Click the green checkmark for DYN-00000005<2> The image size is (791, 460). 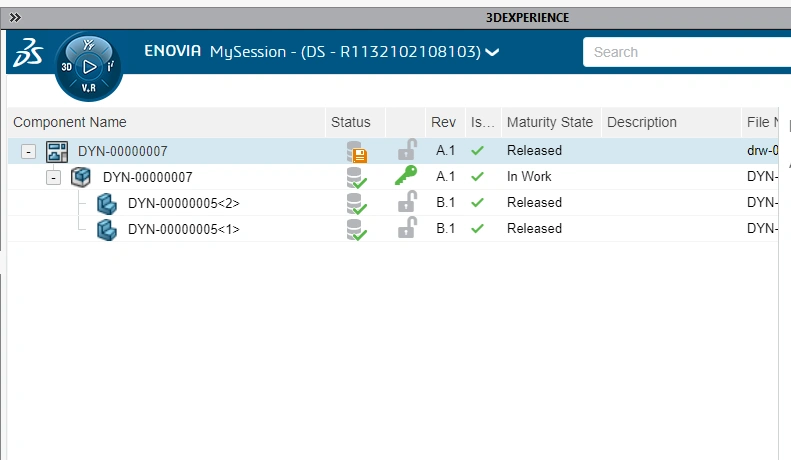477,203
